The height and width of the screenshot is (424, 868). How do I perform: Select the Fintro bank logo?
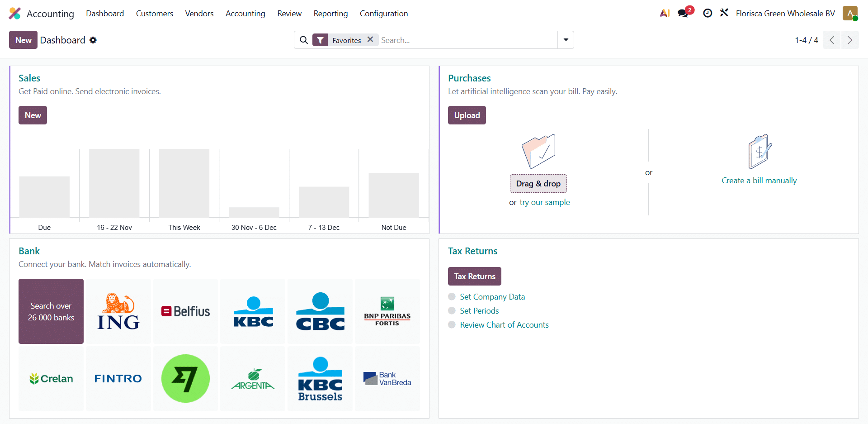pyautogui.click(x=118, y=379)
